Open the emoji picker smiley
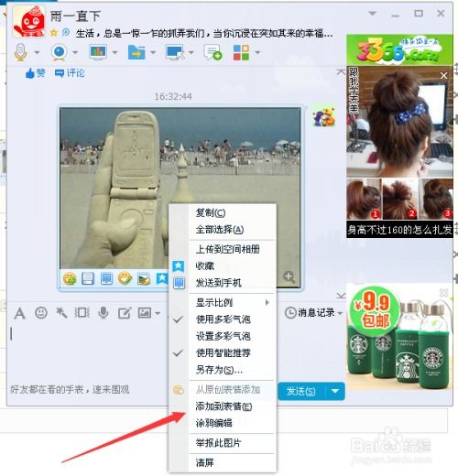This screenshot has height=476, width=458. pyautogui.click(x=41, y=313)
